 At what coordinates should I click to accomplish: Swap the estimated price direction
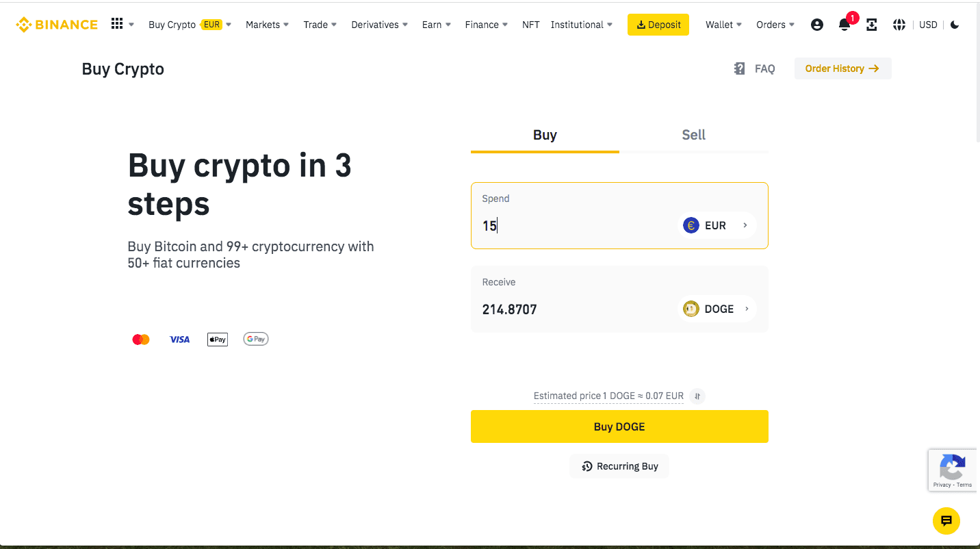click(x=697, y=396)
